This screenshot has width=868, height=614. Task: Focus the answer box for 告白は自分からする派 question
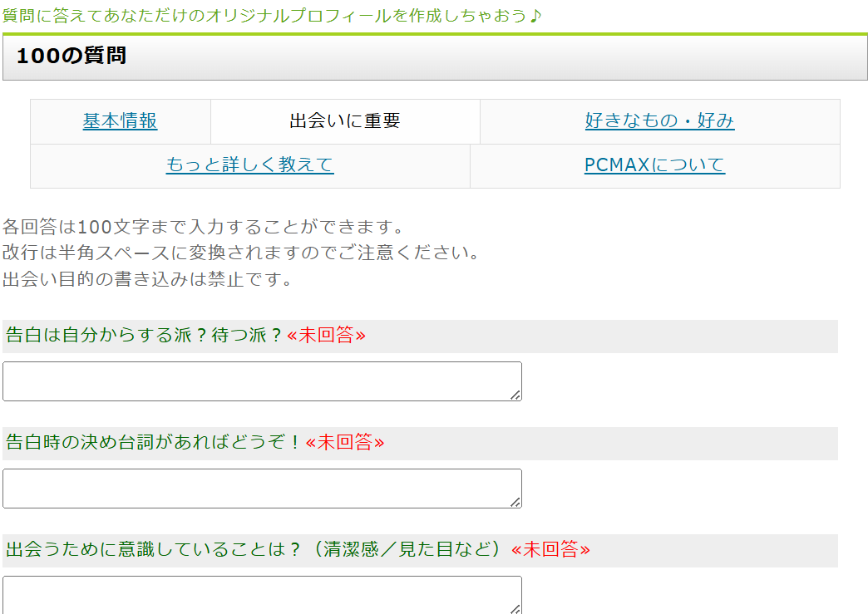pos(261,381)
